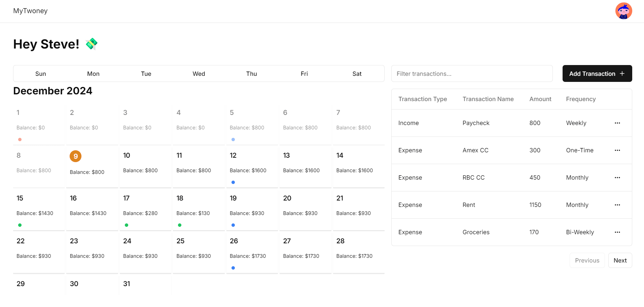
Task: Click the blue dot on December 26
Action: coord(233,268)
